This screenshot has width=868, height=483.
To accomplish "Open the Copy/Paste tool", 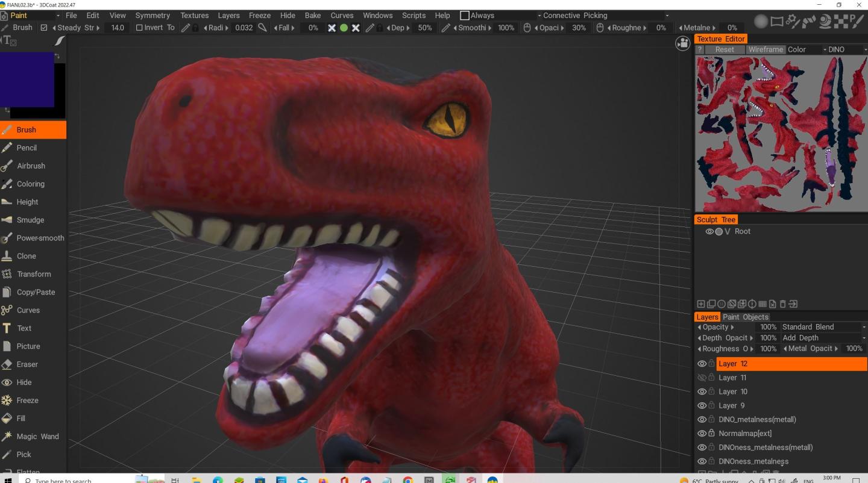I will 33,292.
